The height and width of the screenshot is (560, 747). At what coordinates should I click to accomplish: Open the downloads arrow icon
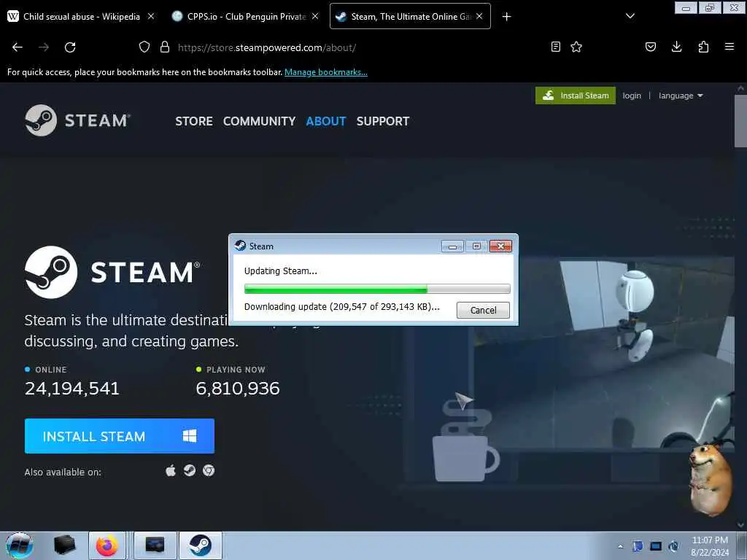coord(676,47)
